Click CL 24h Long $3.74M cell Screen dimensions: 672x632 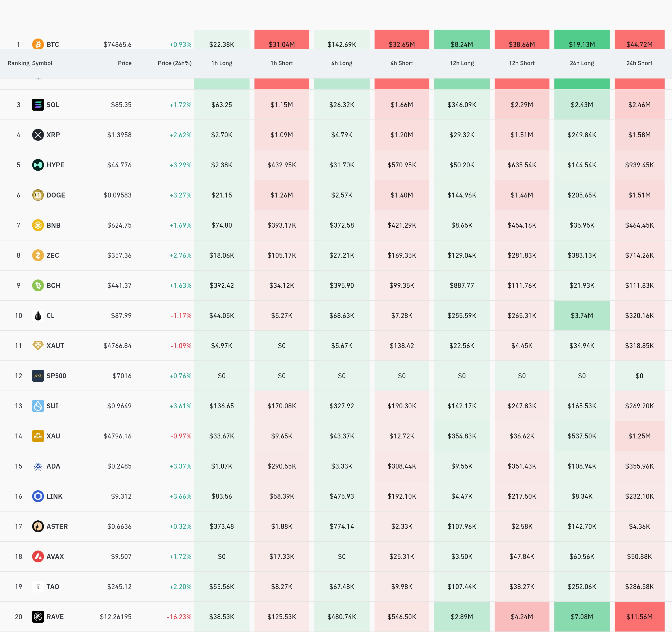click(x=582, y=316)
